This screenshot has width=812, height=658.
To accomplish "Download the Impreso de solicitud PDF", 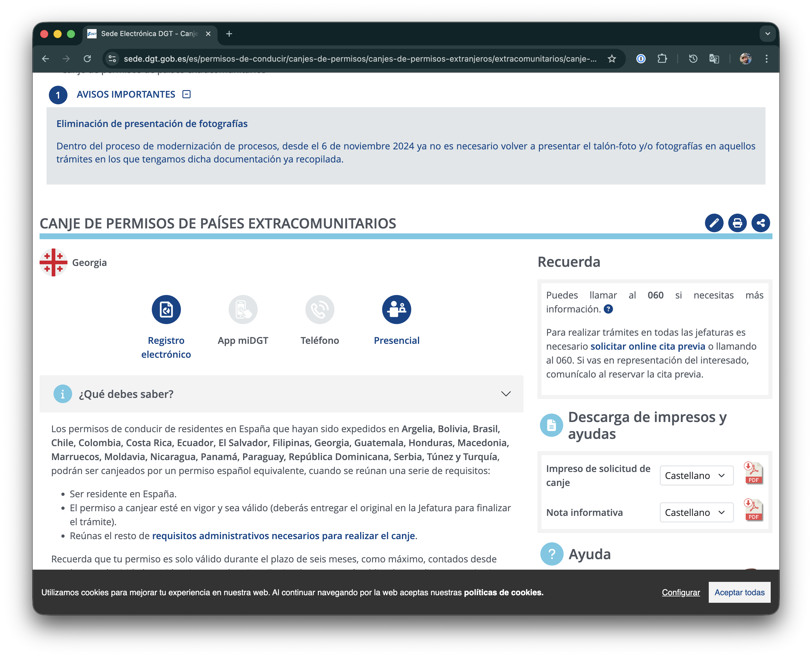I will [x=753, y=473].
